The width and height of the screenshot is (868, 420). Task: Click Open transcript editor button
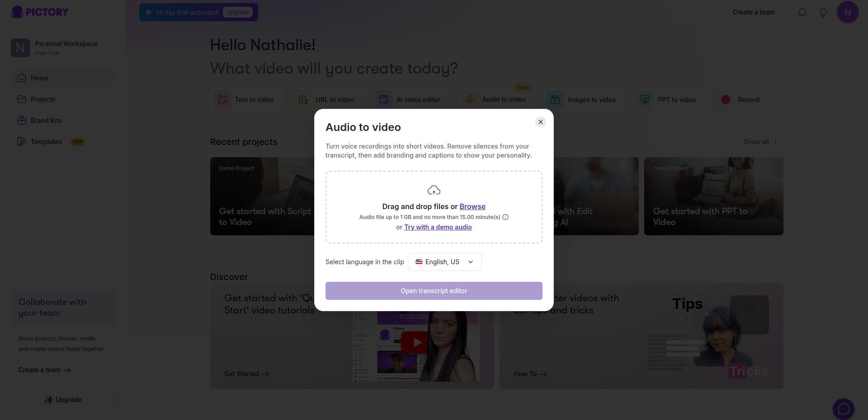click(x=434, y=291)
